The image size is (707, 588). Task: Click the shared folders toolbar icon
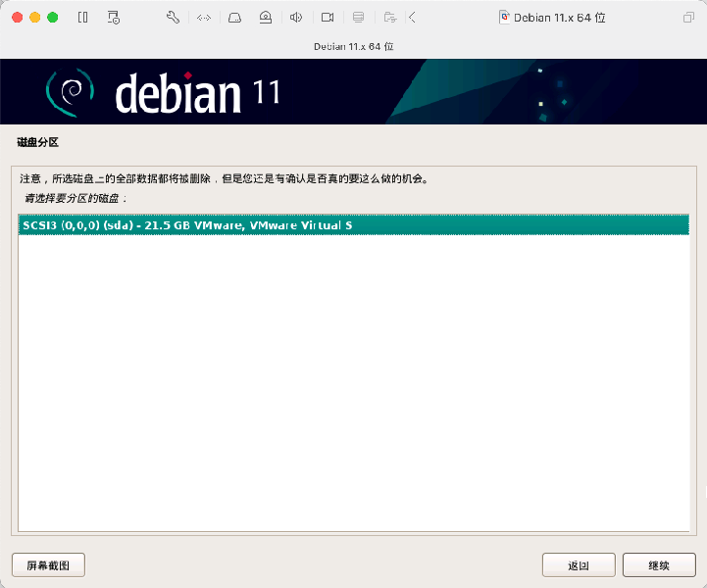pyautogui.click(x=390, y=18)
